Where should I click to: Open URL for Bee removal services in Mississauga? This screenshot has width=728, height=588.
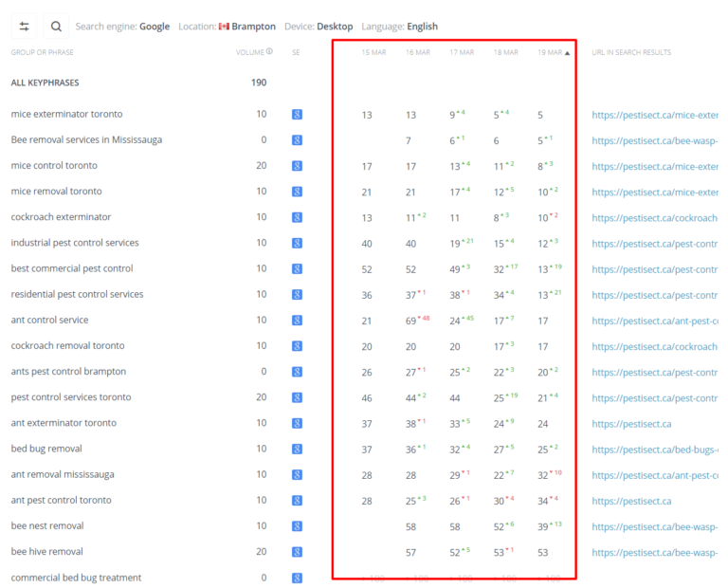(x=655, y=140)
